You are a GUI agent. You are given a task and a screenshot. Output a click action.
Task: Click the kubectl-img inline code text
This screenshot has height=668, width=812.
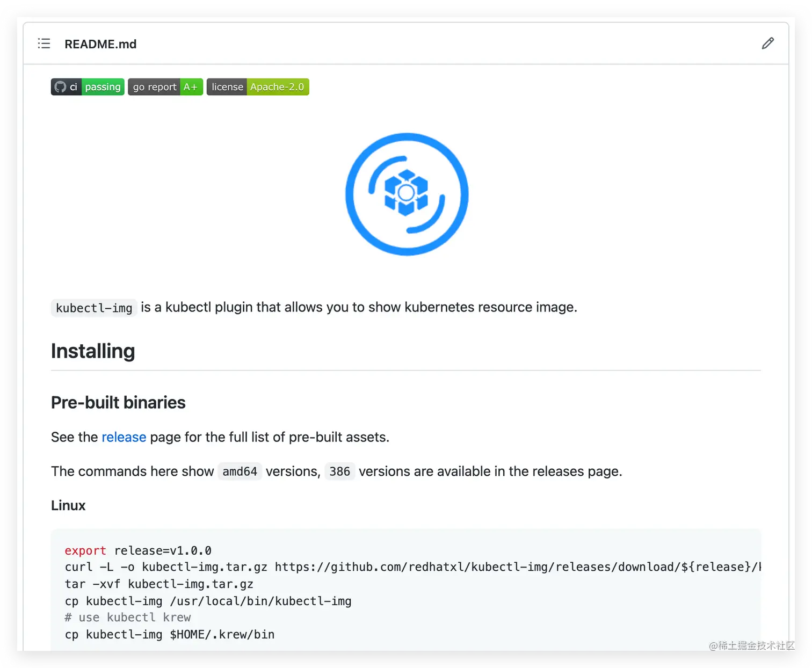point(94,308)
